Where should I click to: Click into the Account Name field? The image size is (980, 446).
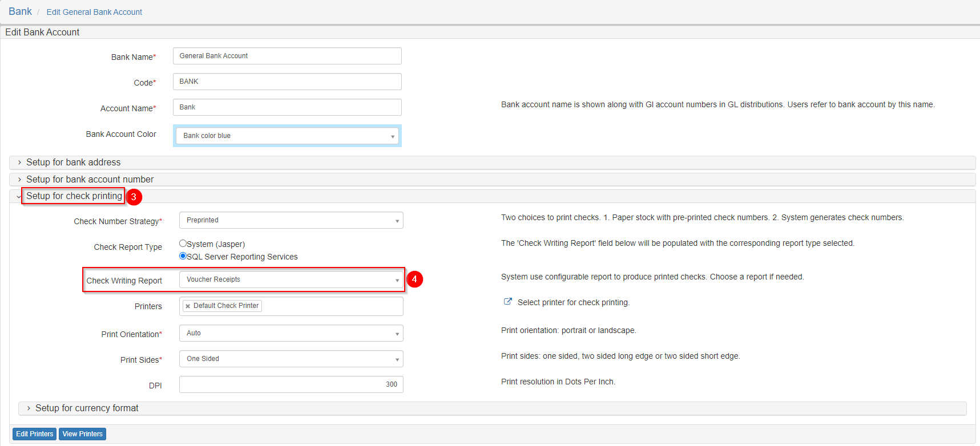click(287, 107)
